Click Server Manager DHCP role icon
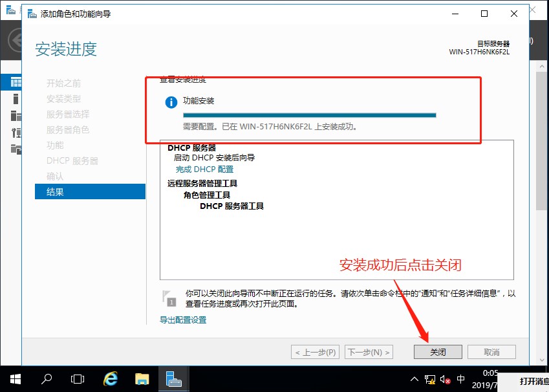The width and height of the screenshot is (549, 392). tap(16, 133)
